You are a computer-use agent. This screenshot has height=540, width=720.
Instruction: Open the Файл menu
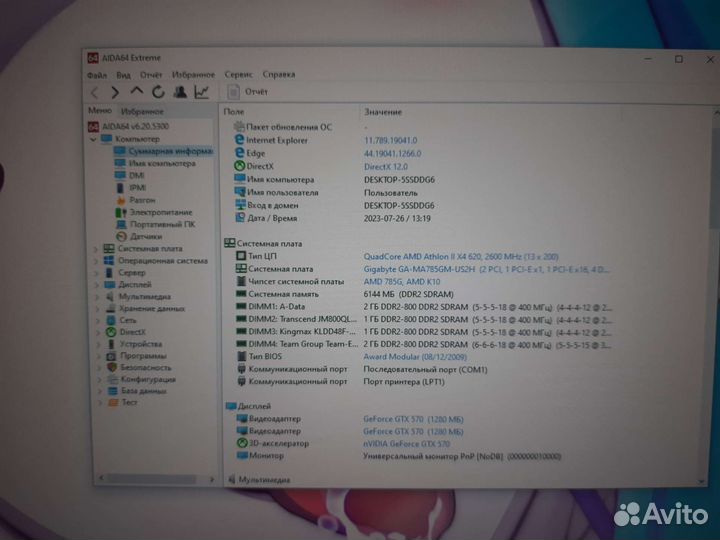pos(97,75)
